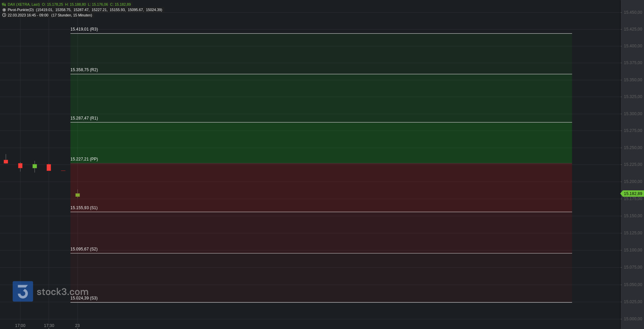Click the DAX candlestick chart-type icon
644x329 pixels.
[4, 4]
